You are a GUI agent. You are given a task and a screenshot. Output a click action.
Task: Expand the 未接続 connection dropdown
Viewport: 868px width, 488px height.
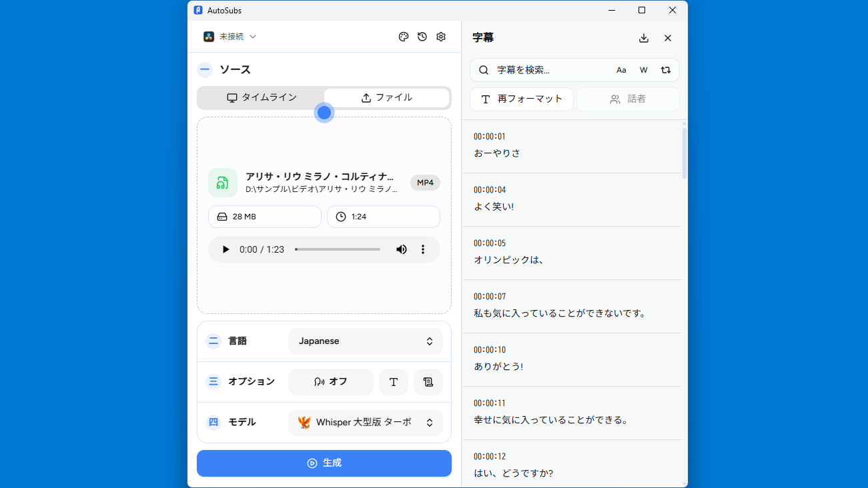tap(230, 37)
